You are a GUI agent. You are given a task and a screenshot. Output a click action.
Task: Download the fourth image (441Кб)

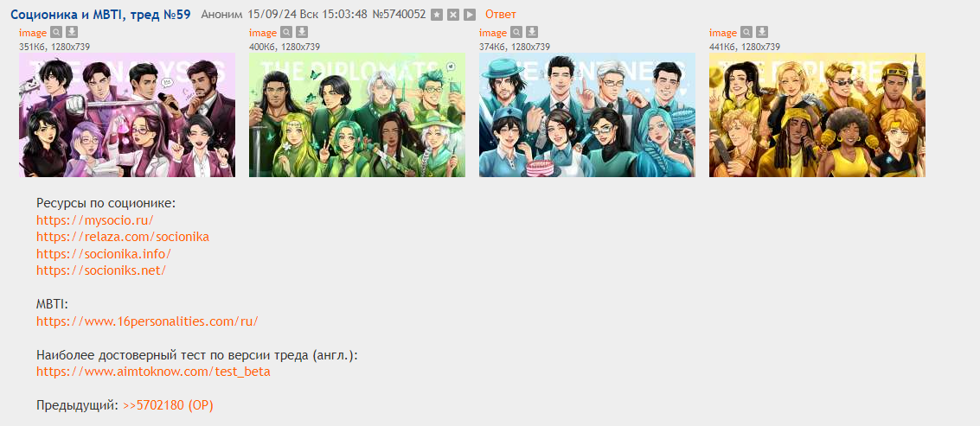pyautogui.click(x=762, y=33)
